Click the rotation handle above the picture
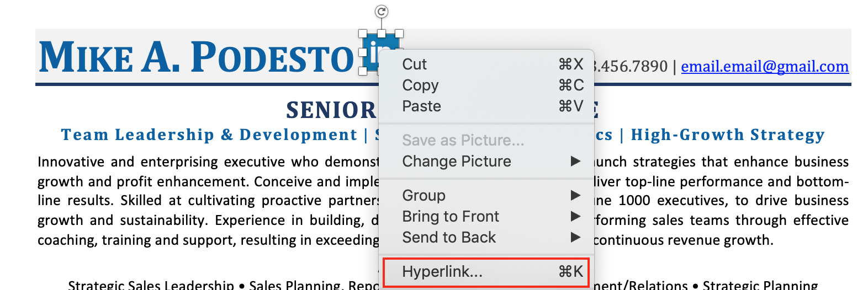The image size is (868, 290). [x=382, y=12]
